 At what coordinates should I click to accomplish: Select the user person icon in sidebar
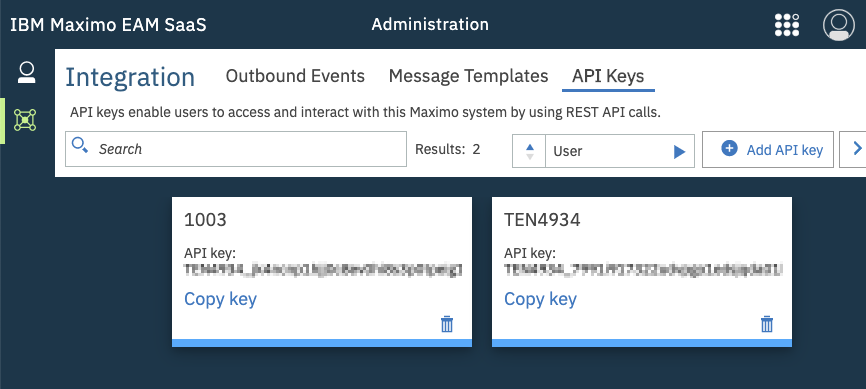[27, 73]
